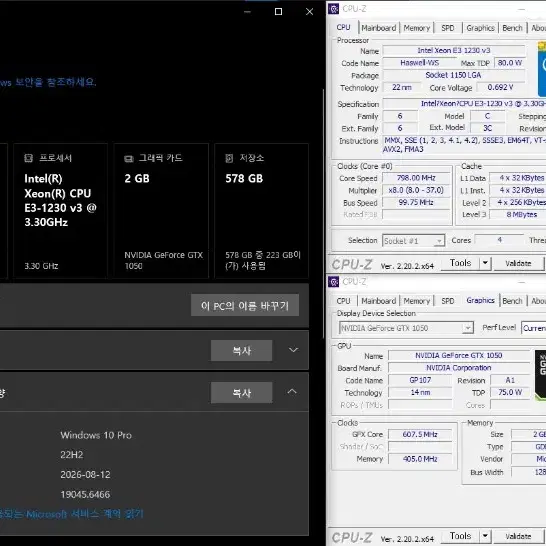Click the GFX Core 607.5 MHz value

click(420, 434)
